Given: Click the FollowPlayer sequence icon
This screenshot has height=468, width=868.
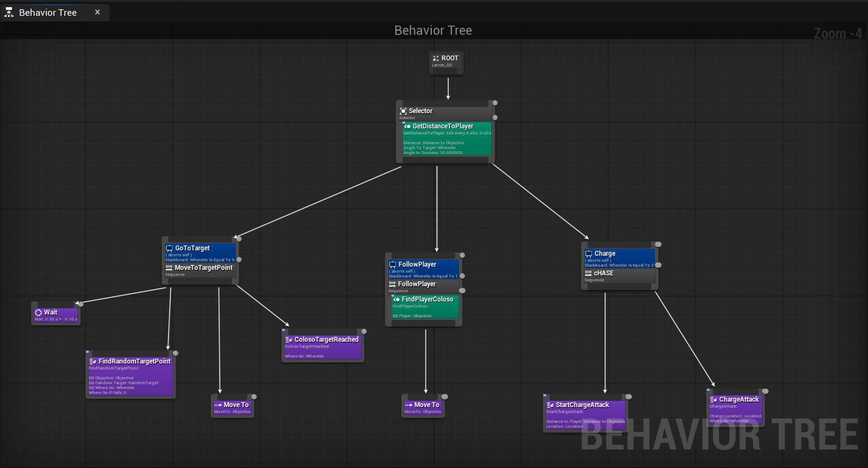Looking at the screenshot, I should point(392,284).
